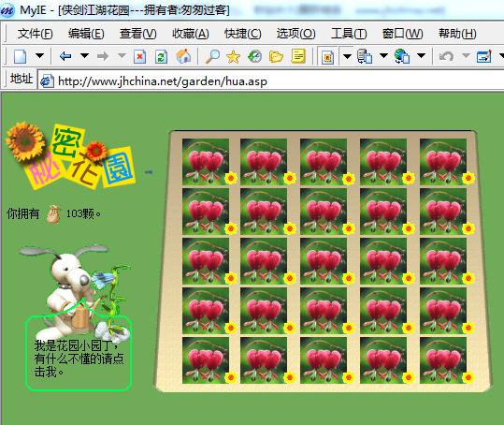This screenshot has height=425, width=504.
Task: Open the 工具(T) menu
Action: pyautogui.click(x=349, y=34)
